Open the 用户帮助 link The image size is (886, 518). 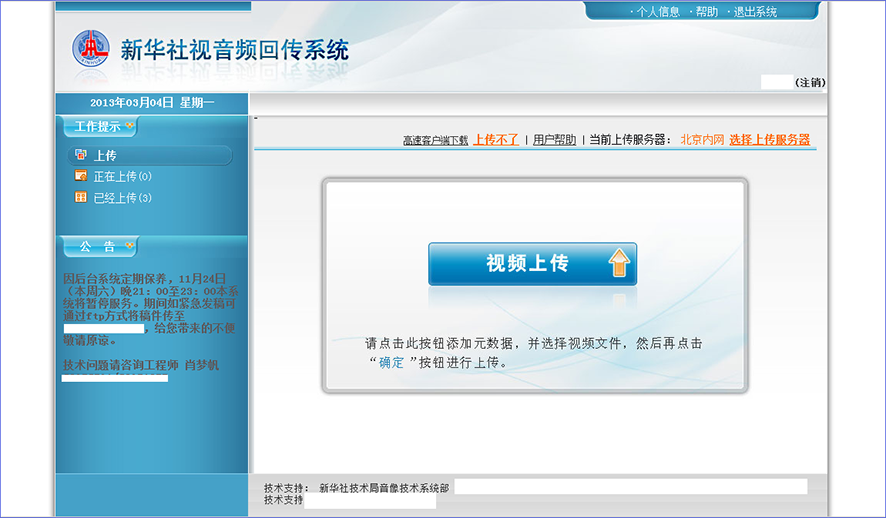[x=554, y=140]
